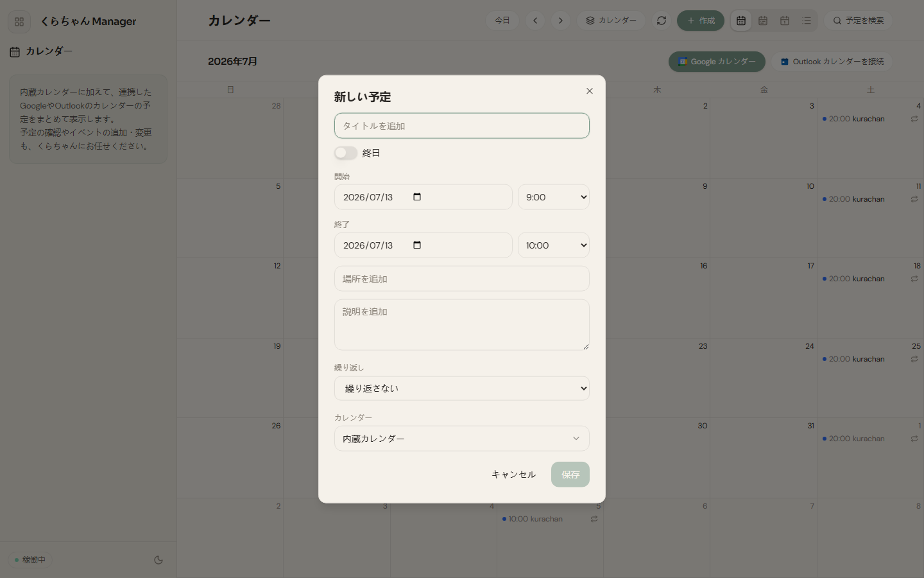This screenshot has height=578, width=924.
Task: Click the 場所を追加 location field
Action: [x=462, y=279]
